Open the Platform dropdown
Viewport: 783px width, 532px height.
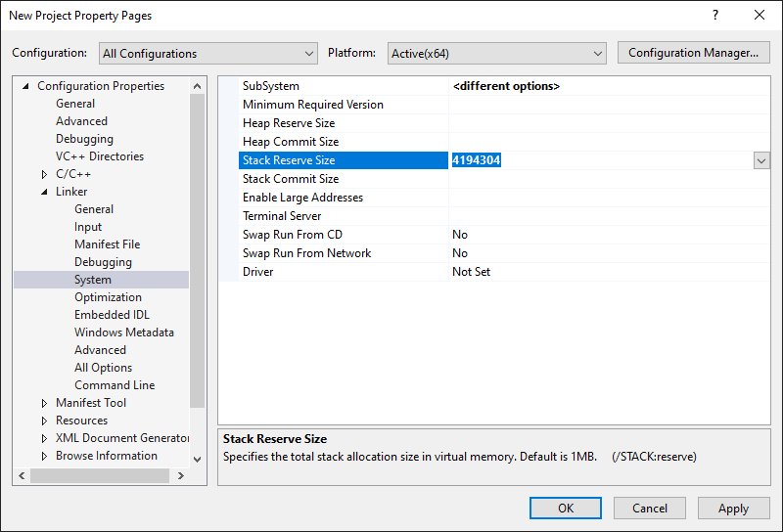(x=497, y=54)
